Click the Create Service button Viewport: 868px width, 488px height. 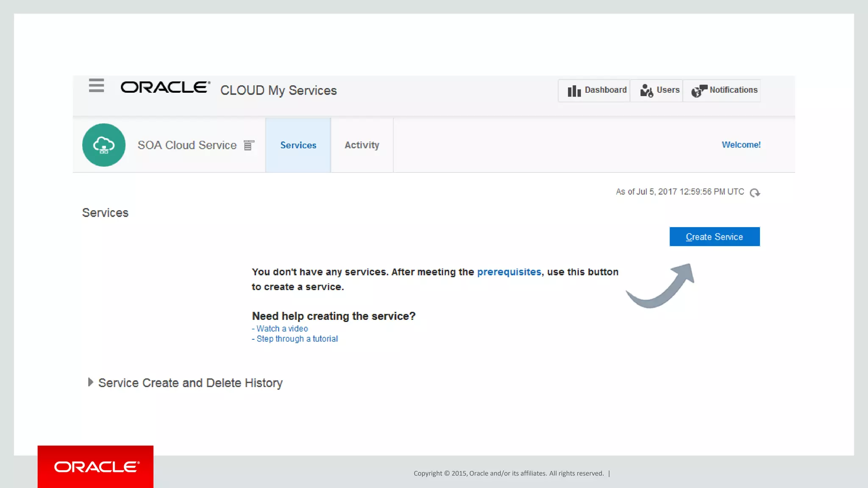point(715,236)
